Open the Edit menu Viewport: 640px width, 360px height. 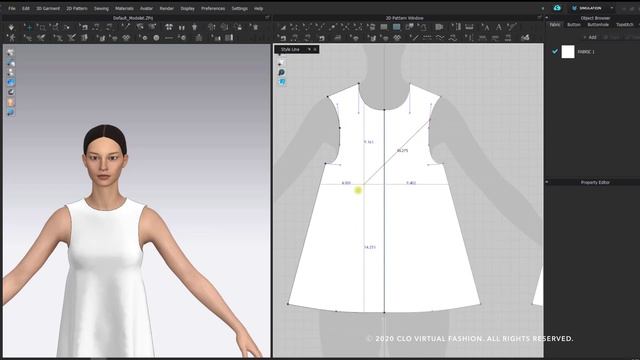click(x=26, y=8)
